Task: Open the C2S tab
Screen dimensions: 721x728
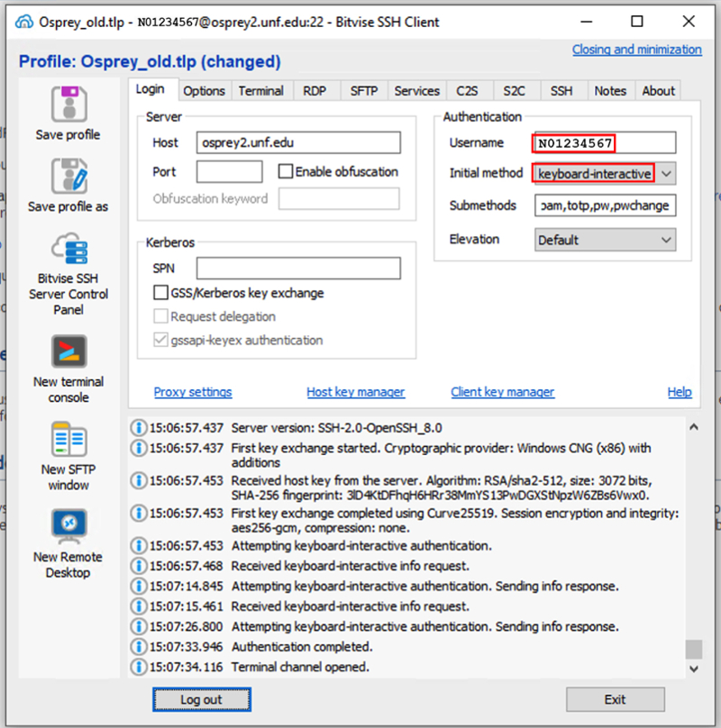Action: pos(467,91)
